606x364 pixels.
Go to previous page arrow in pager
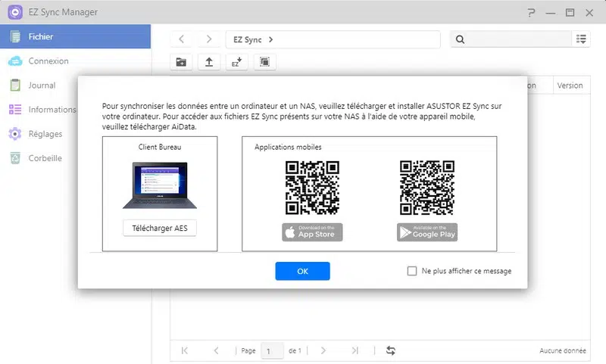pos(217,350)
